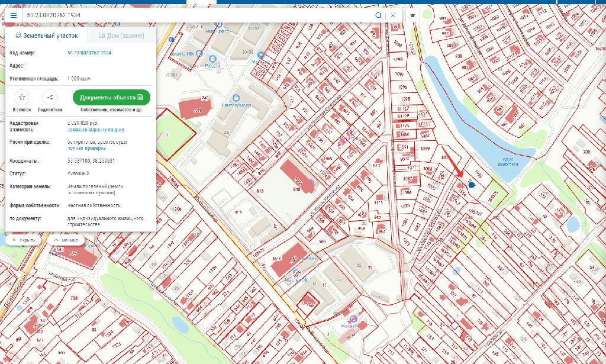The width and height of the screenshot is (606, 364).
Task: Select the blue dot parcel marker
Action: point(471,185)
